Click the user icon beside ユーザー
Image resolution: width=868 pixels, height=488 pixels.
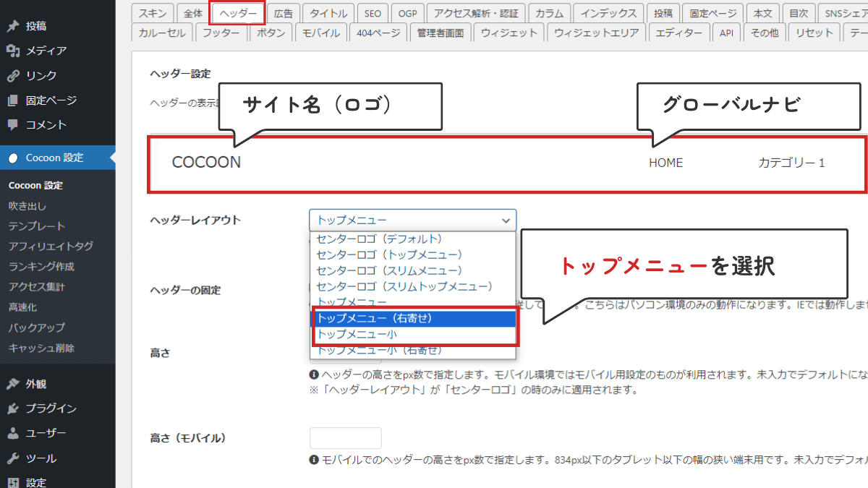click(x=13, y=433)
